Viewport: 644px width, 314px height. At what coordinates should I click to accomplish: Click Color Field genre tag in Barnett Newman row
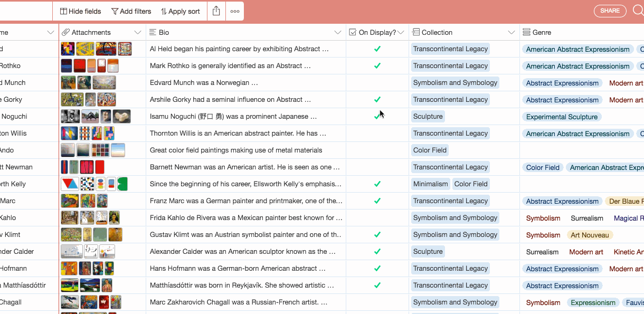(x=543, y=168)
